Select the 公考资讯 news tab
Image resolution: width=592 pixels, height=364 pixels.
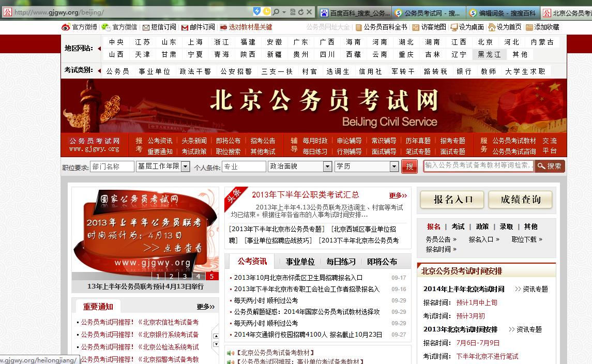252,261
